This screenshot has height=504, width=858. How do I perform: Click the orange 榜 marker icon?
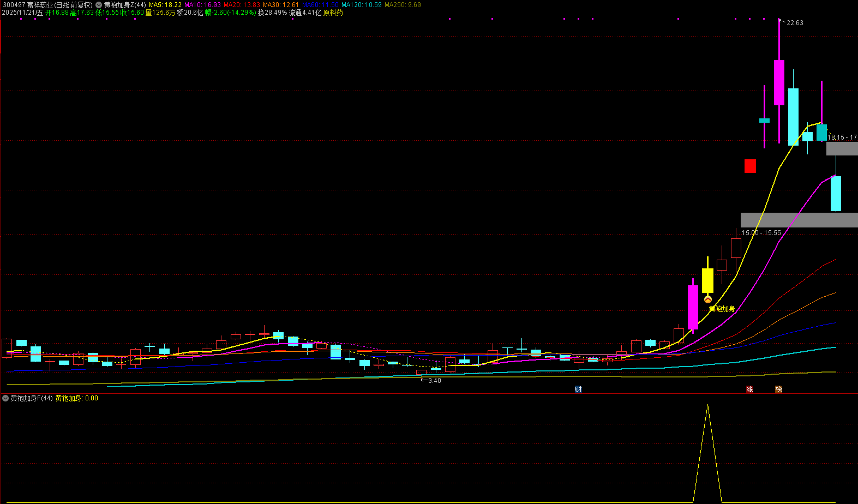778,389
